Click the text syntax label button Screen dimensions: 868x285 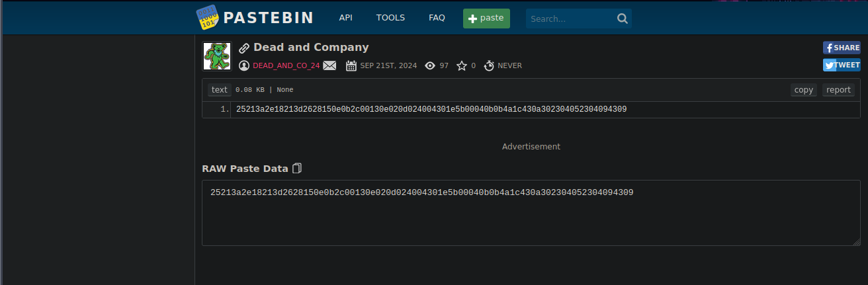[x=220, y=90]
